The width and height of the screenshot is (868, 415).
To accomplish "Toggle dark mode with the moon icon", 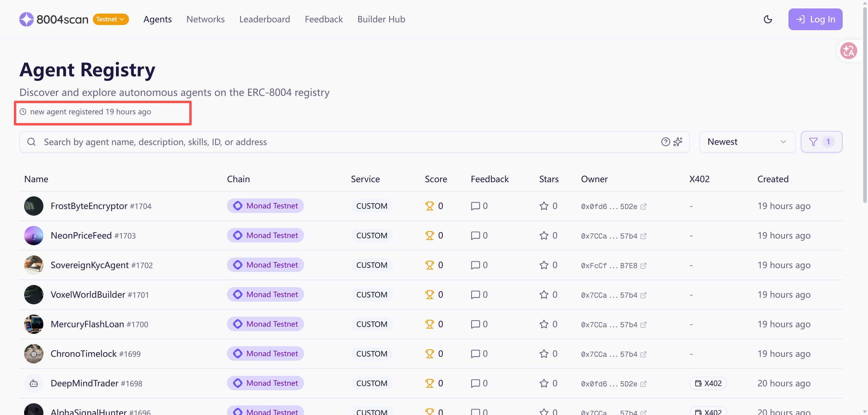I will pyautogui.click(x=768, y=19).
